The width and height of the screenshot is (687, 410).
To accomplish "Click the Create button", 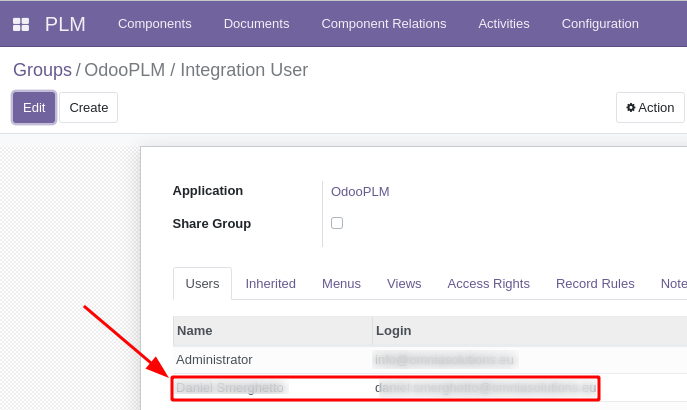I will click(x=89, y=107).
